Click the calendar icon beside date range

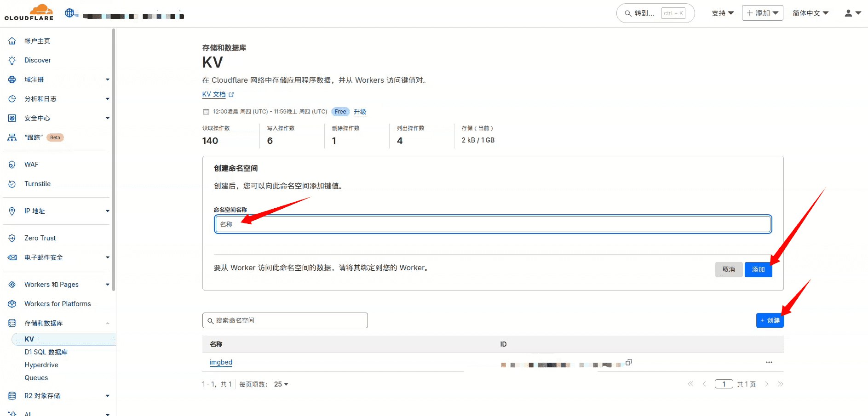206,112
